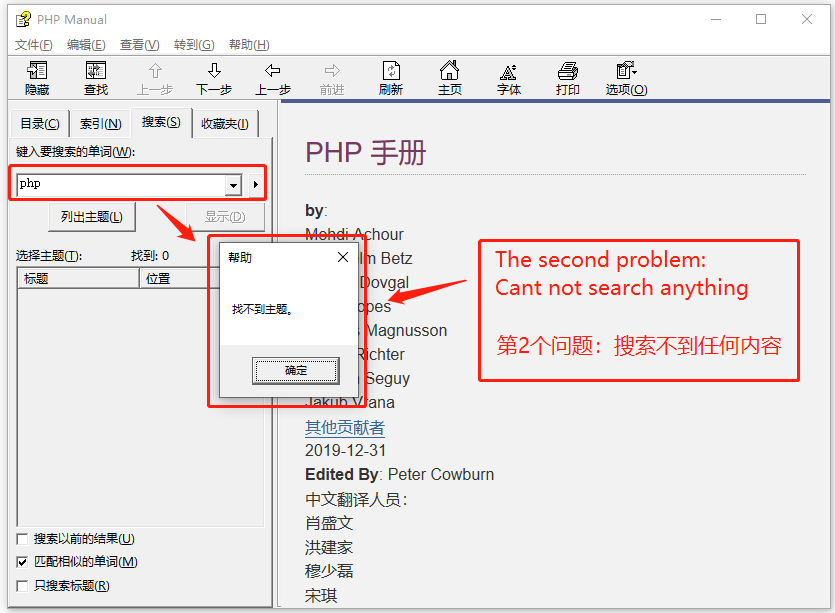Open the 帮助(H) menu

click(x=249, y=45)
